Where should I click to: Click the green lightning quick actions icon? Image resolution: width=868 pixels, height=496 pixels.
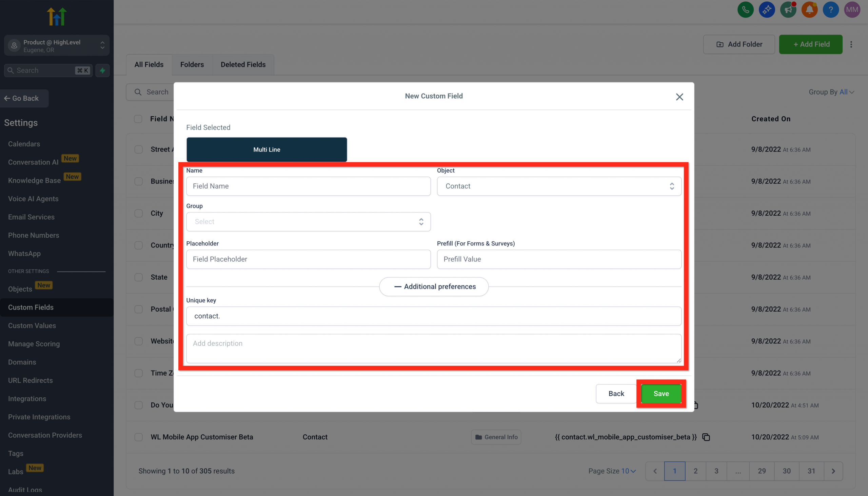click(x=102, y=70)
